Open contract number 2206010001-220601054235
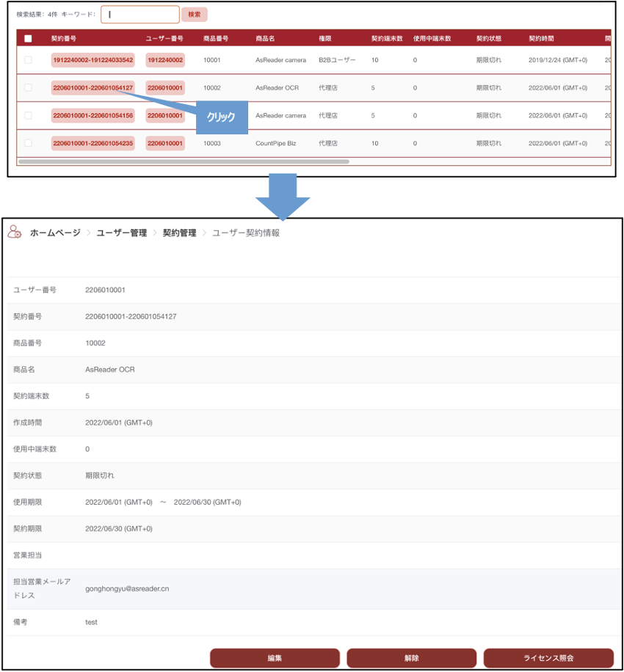Image resolution: width=624 pixels, height=672 pixels. pos(92,143)
